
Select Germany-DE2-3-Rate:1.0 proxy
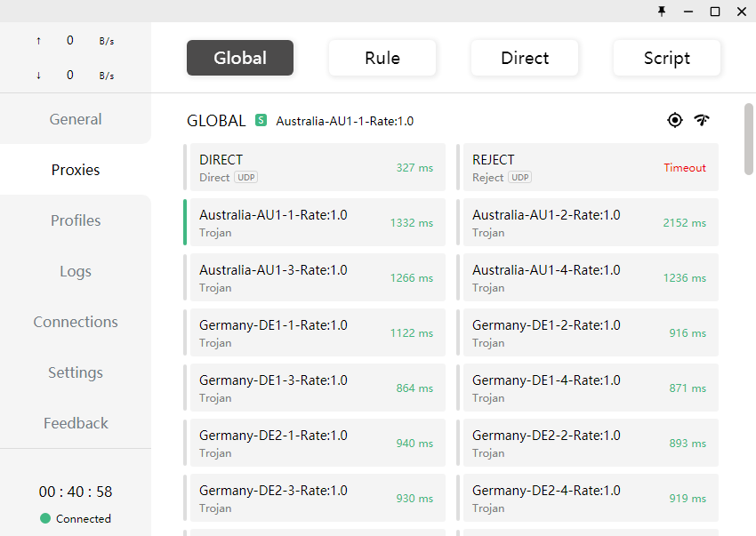click(x=318, y=498)
